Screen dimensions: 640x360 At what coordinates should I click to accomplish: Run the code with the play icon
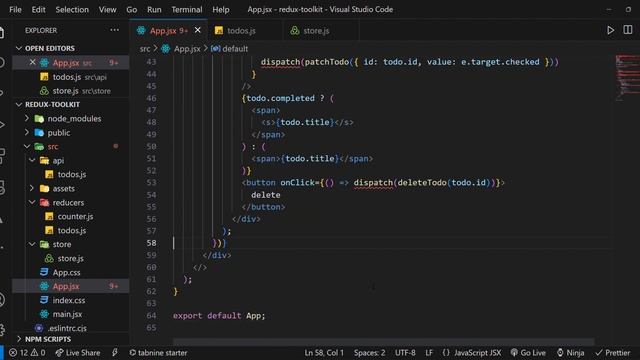tap(610, 30)
